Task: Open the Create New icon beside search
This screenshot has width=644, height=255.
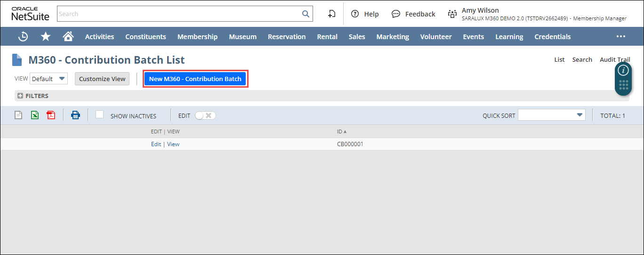Action: click(x=331, y=14)
